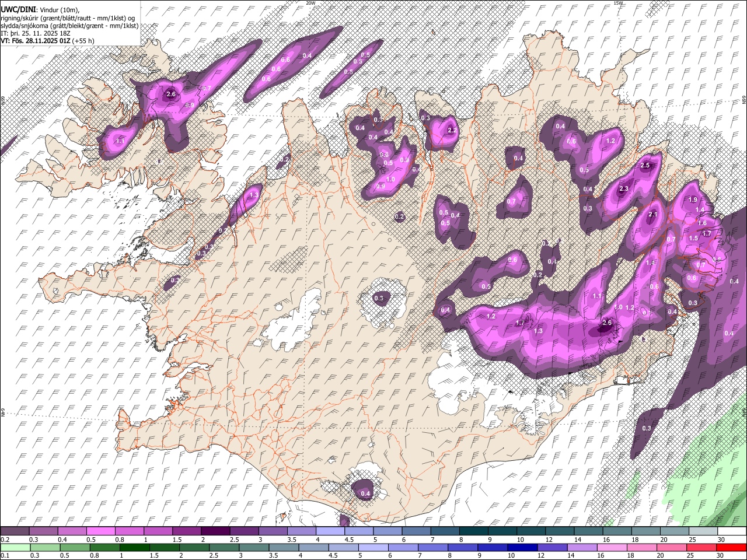Viewport: 747px width, 560px height.
Task: Select the green-row legend swatch starting at 2
Action: pyautogui.click(x=194, y=547)
